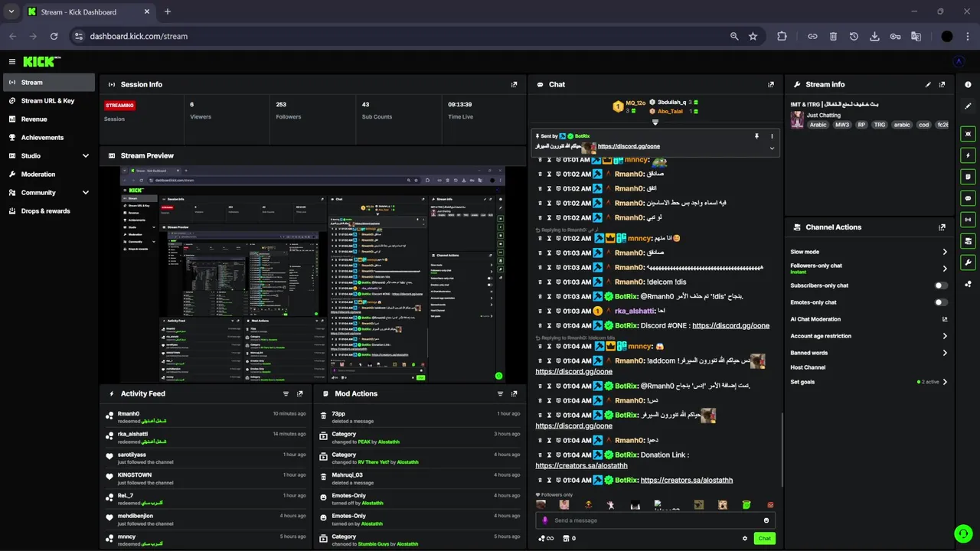
Task: Bookmark this page with star icon
Action: (x=753, y=36)
